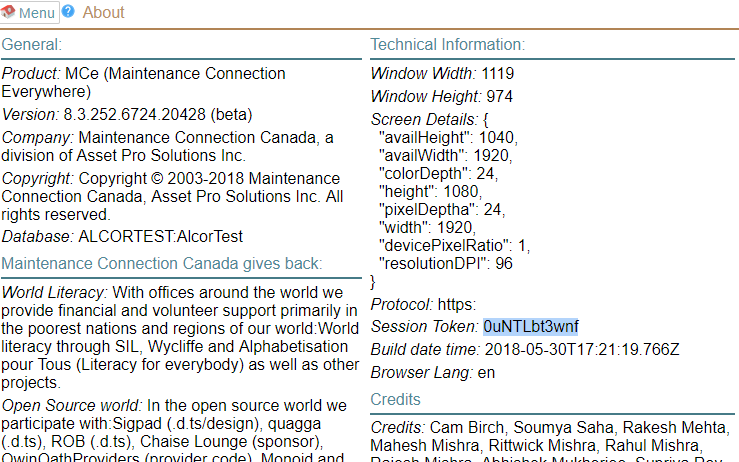The width and height of the screenshot is (739, 462).
Task: Click the Build date time value
Action: point(582,350)
